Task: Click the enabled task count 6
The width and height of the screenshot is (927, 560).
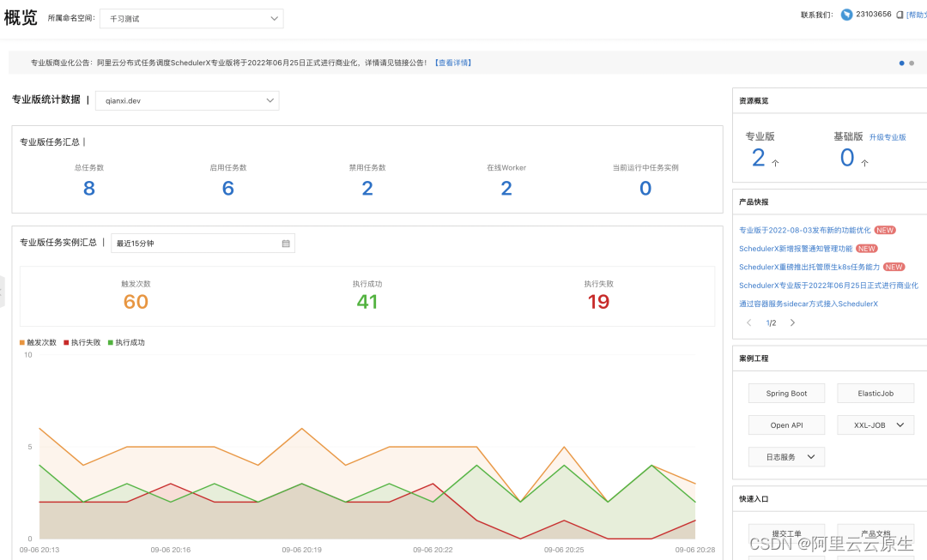Action: coord(228,189)
